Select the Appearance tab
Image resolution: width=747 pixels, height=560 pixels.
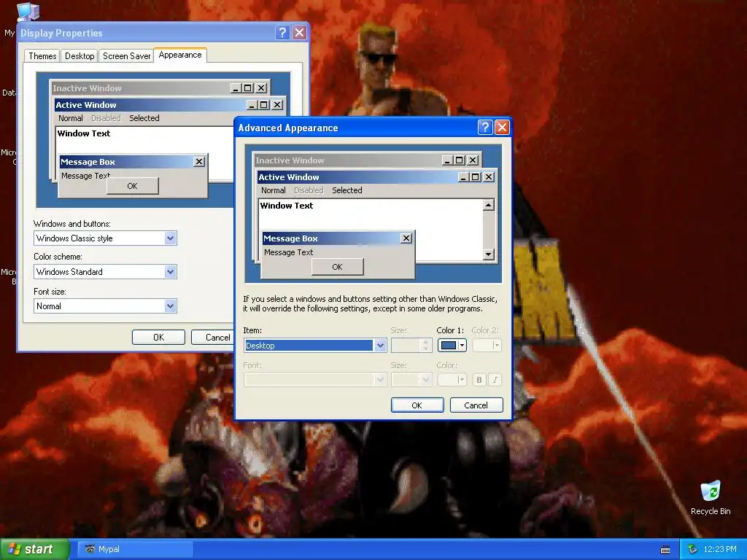180,55
